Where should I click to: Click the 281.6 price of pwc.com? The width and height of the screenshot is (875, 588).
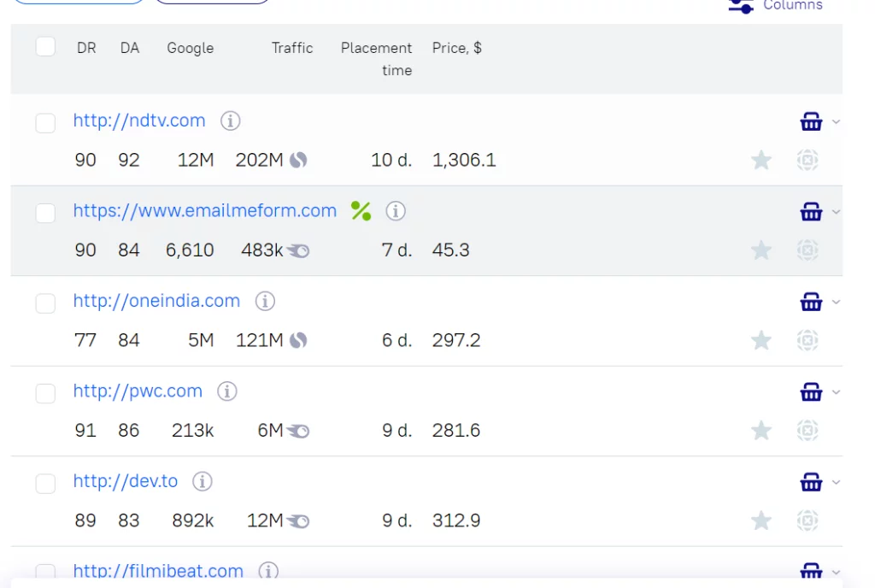point(456,431)
